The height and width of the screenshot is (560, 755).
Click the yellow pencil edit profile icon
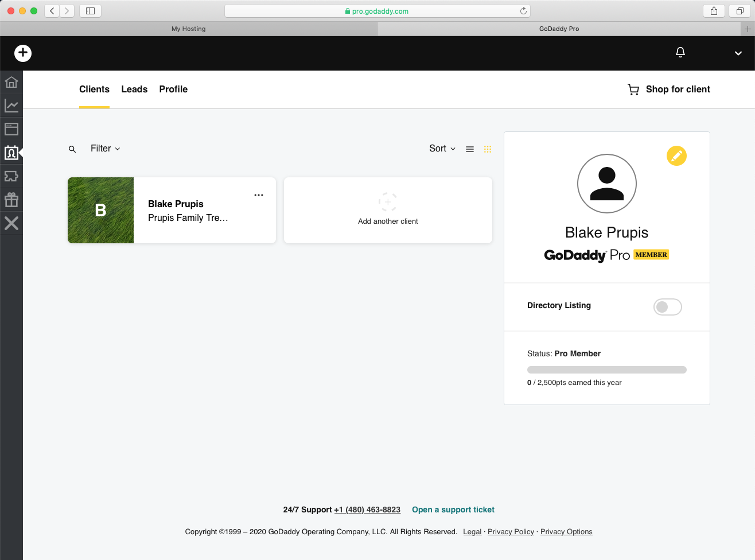pos(676,155)
